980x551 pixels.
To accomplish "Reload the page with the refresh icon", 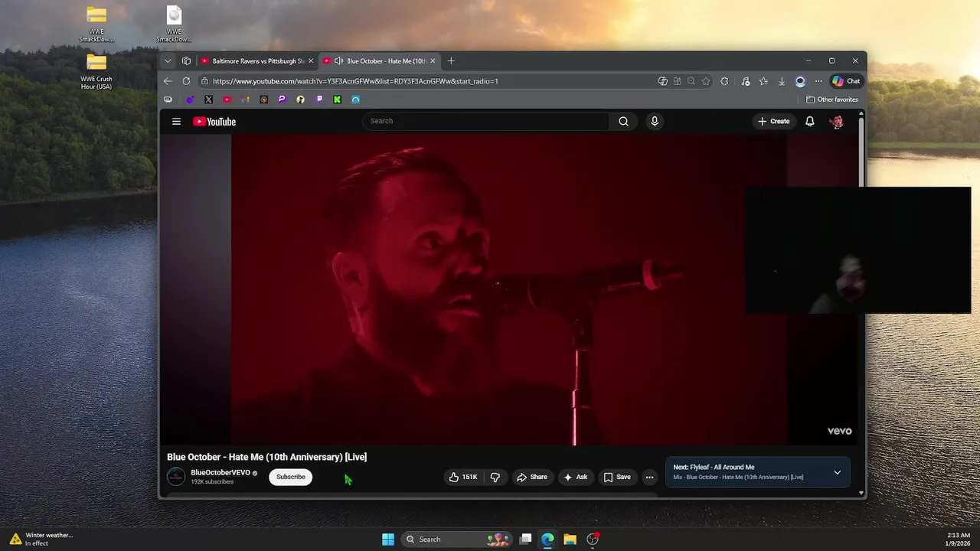I will (x=186, y=81).
